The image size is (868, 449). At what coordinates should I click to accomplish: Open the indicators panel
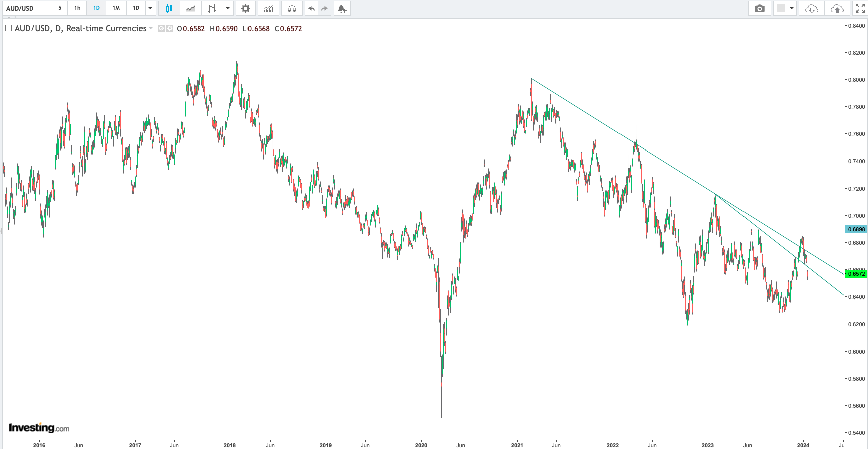point(269,8)
